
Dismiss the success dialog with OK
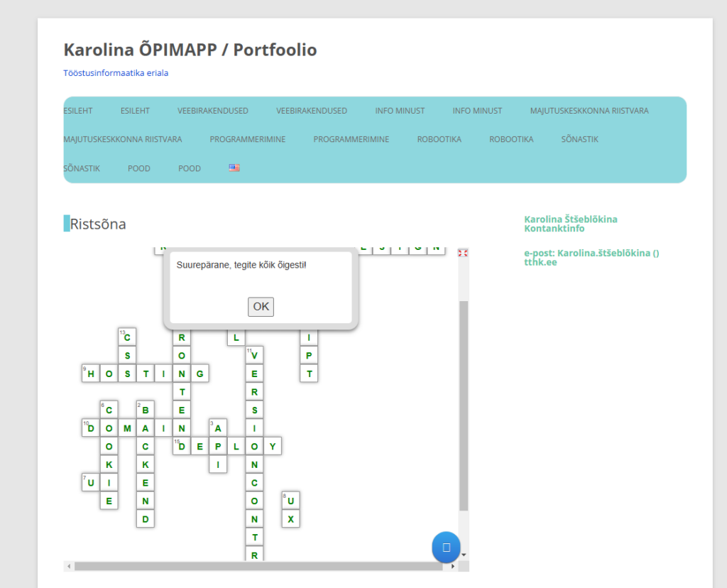[x=261, y=307]
